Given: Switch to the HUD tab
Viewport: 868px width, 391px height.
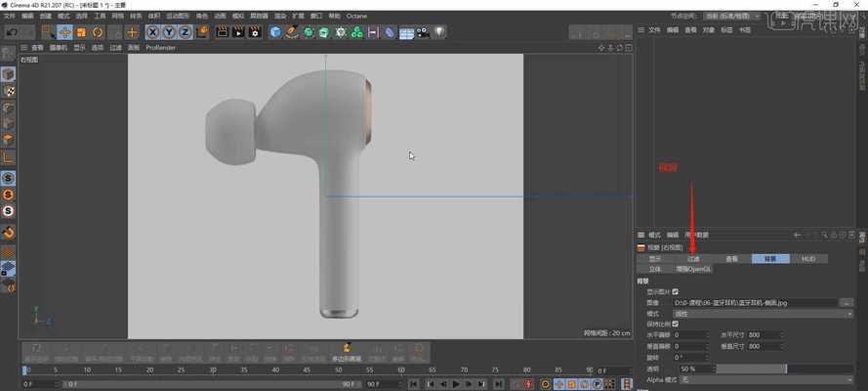Looking at the screenshot, I should pyautogui.click(x=808, y=259).
